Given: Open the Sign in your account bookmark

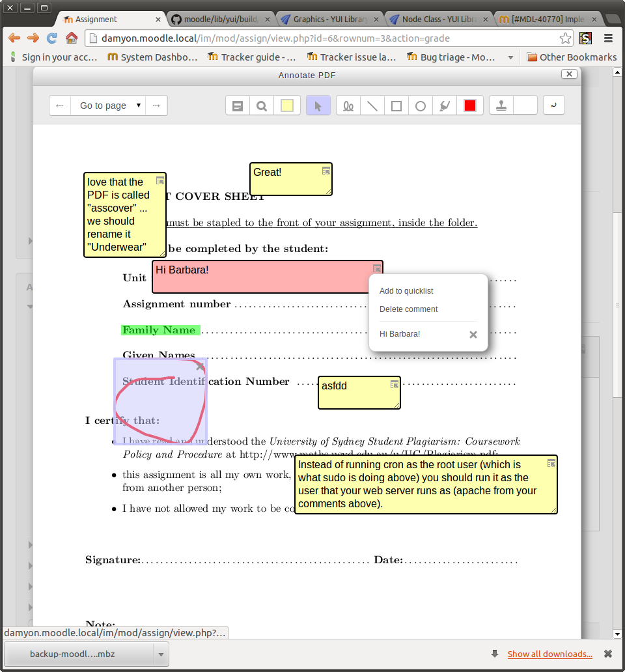Looking at the screenshot, I should 53,57.
